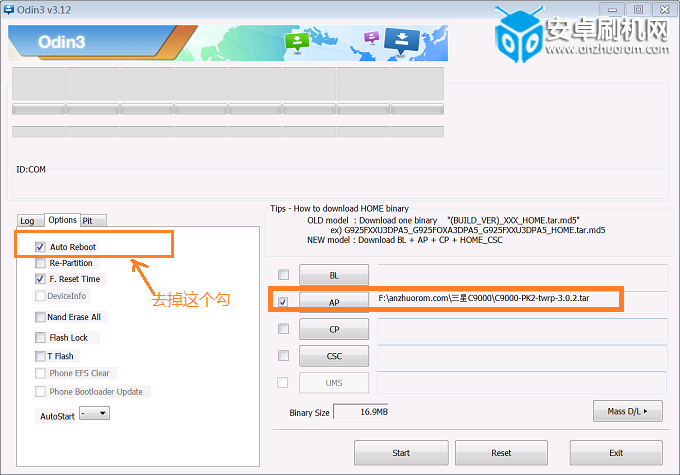Image resolution: width=680 pixels, height=475 pixels.
Task: Check the CP file checkbox
Action: pyautogui.click(x=283, y=329)
